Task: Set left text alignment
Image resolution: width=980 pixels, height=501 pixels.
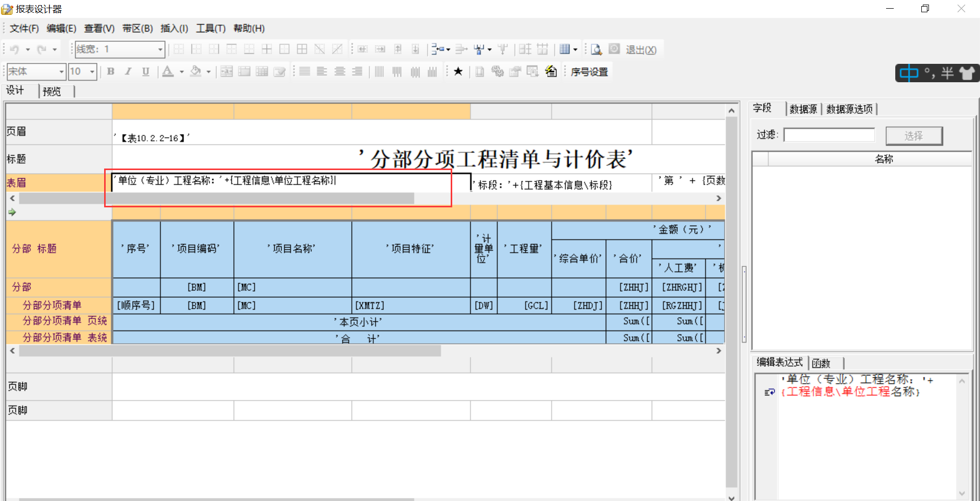Action: (x=322, y=71)
